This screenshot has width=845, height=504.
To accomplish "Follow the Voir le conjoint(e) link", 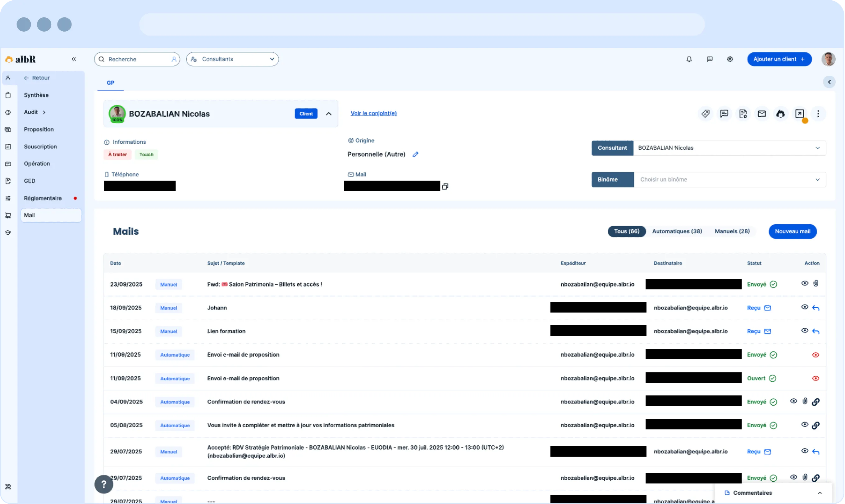I will point(373,113).
